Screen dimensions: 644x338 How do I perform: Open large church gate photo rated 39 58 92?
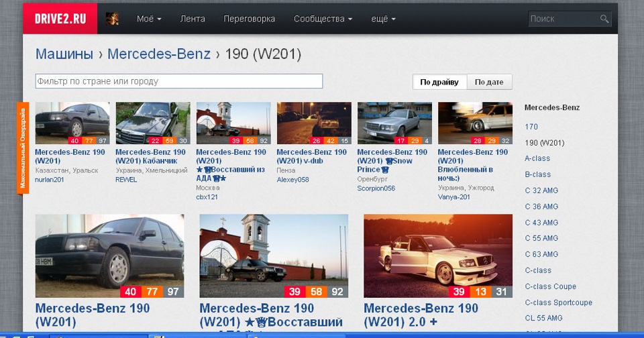point(274,256)
